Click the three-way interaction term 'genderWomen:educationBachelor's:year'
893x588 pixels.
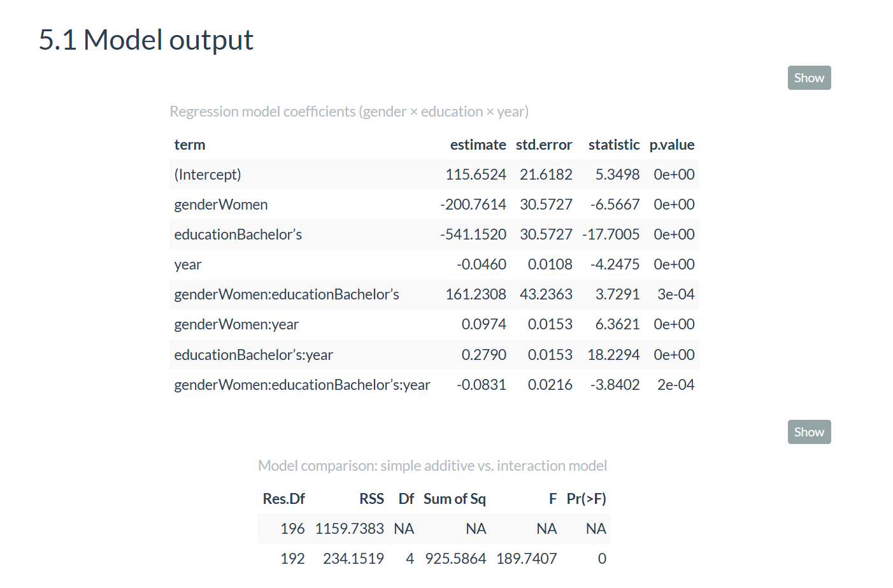(302, 385)
